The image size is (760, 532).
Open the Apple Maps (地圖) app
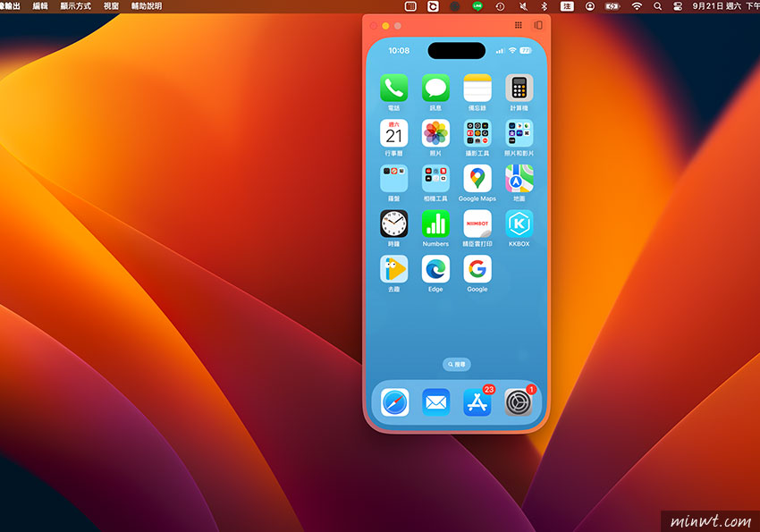point(519,178)
